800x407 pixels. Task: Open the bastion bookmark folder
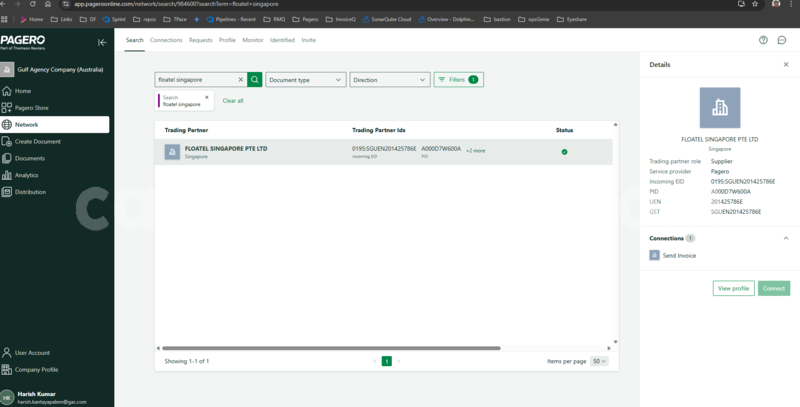[497, 19]
